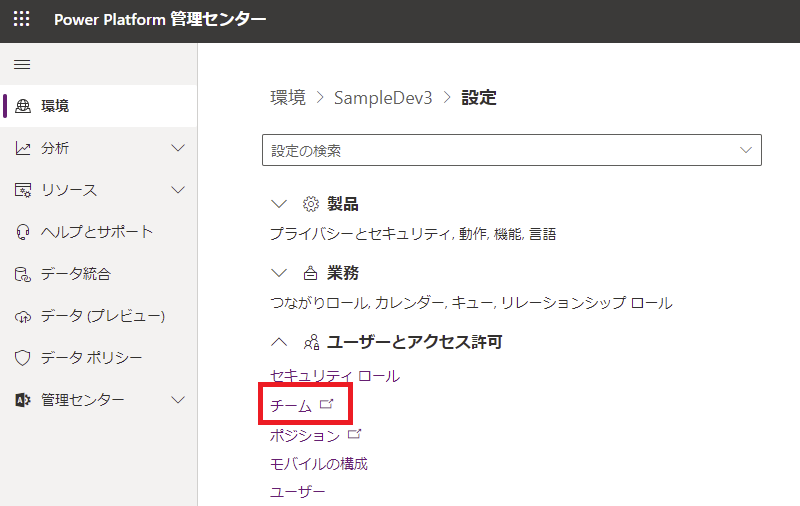This screenshot has width=800, height=506.
Task: Select 環境 in the sidebar
Action: pos(98,106)
